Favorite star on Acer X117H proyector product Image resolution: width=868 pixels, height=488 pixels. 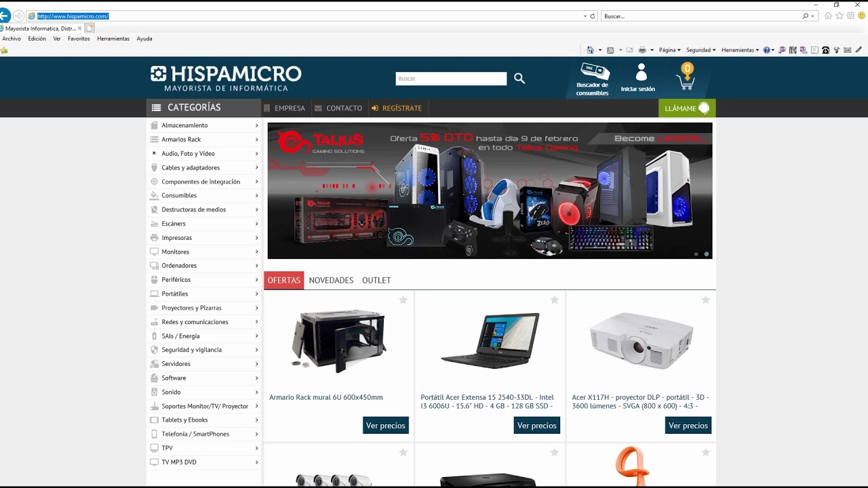pyautogui.click(x=705, y=300)
